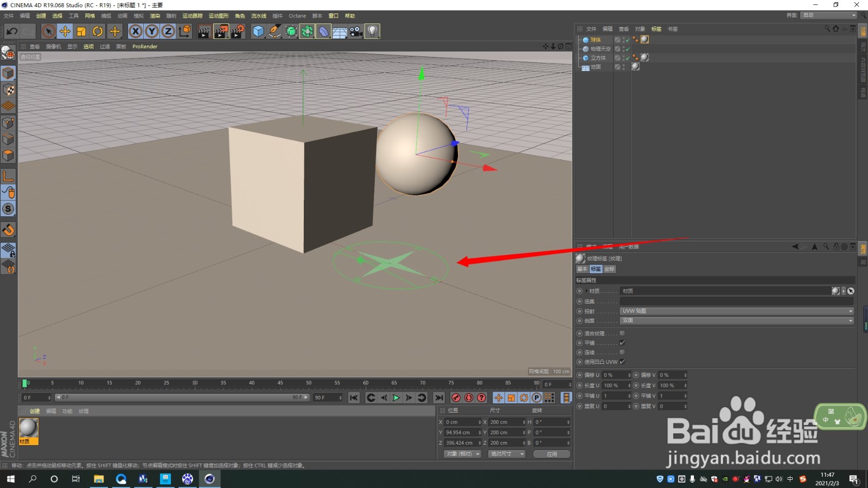This screenshot has height=488, width=868.
Task: Click the Array modeling object icon
Action: coord(307,31)
